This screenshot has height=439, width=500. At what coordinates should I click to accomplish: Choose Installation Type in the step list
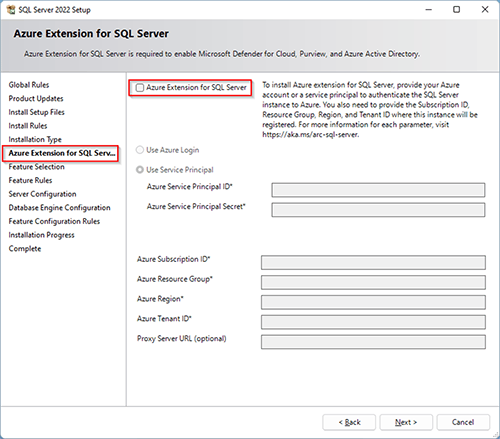pyautogui.click(x=35, y=139)
